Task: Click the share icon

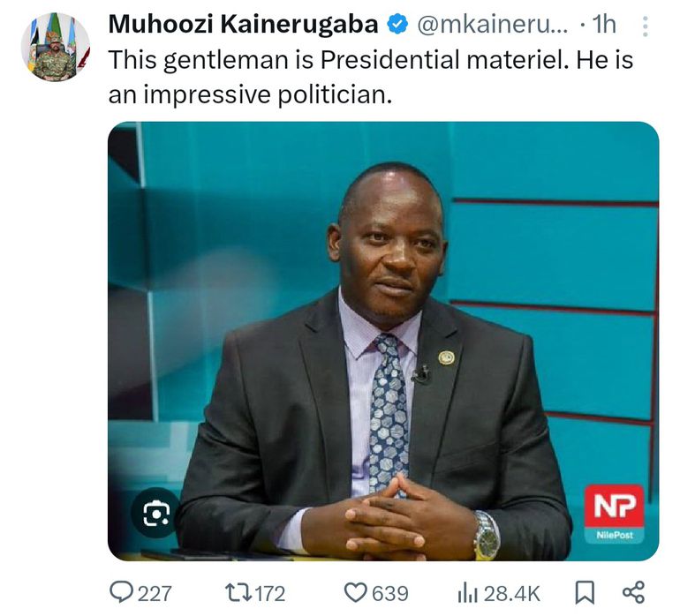Action: 633,592
